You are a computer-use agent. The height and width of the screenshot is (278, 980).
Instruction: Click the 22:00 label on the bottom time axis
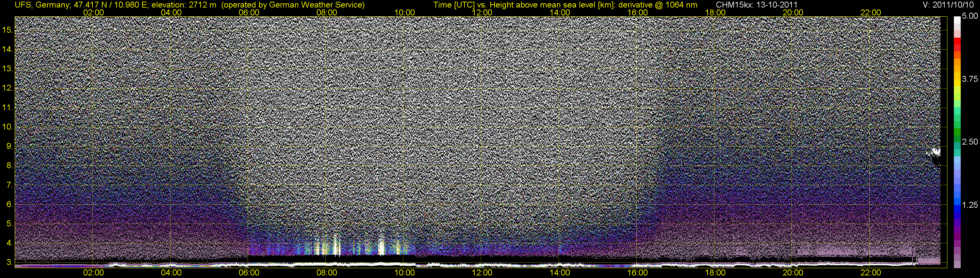[871, 273]
